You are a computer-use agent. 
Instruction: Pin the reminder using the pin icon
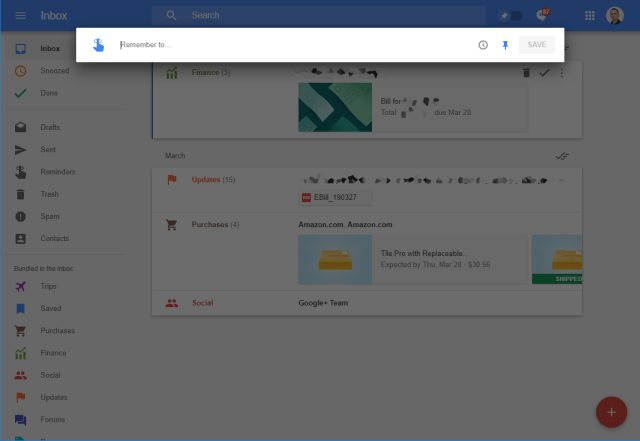click(x=505, y=45)
